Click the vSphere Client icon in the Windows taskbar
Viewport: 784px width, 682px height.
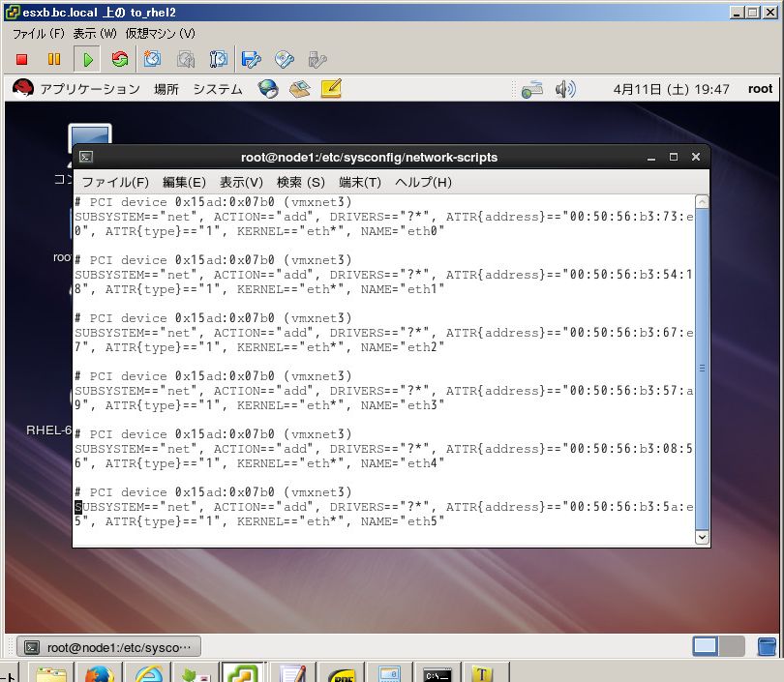coord(243,673)
